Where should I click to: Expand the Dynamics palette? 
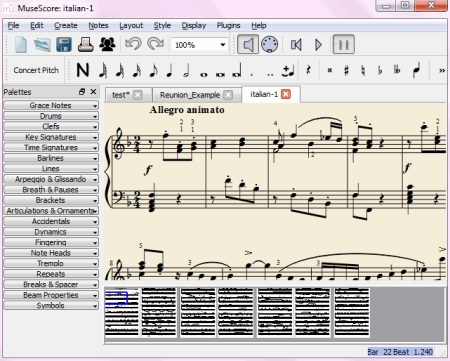pos(51,232)
